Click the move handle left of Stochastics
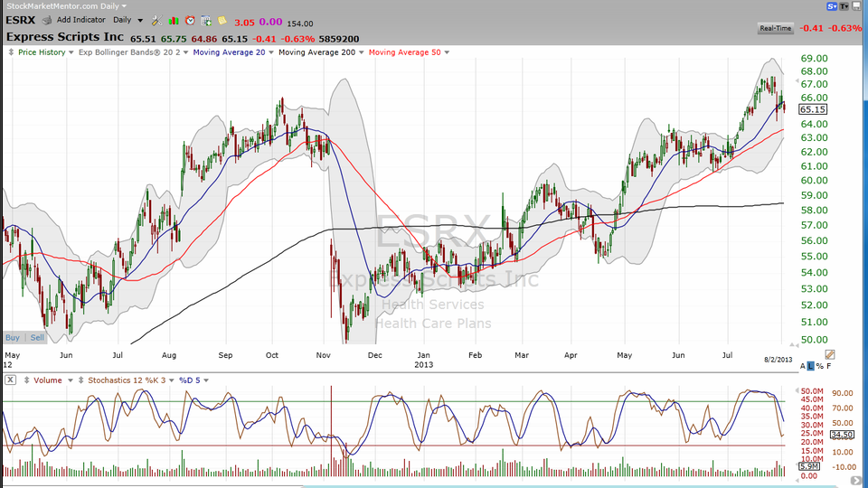 point(80,380)
